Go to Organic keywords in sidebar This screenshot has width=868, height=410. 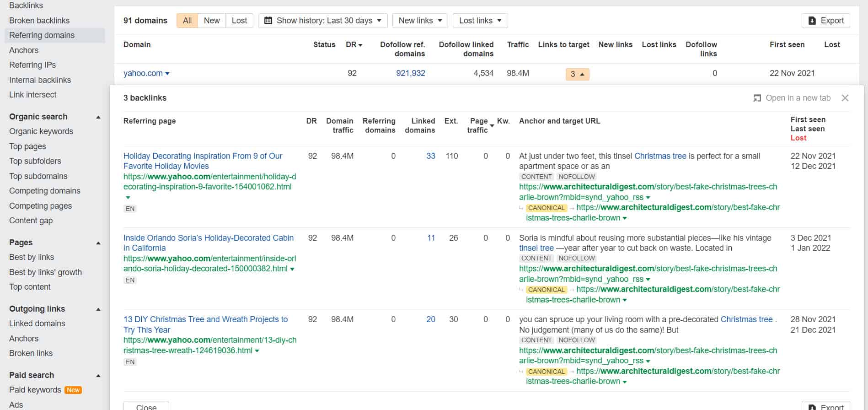[x=41, y=131]
